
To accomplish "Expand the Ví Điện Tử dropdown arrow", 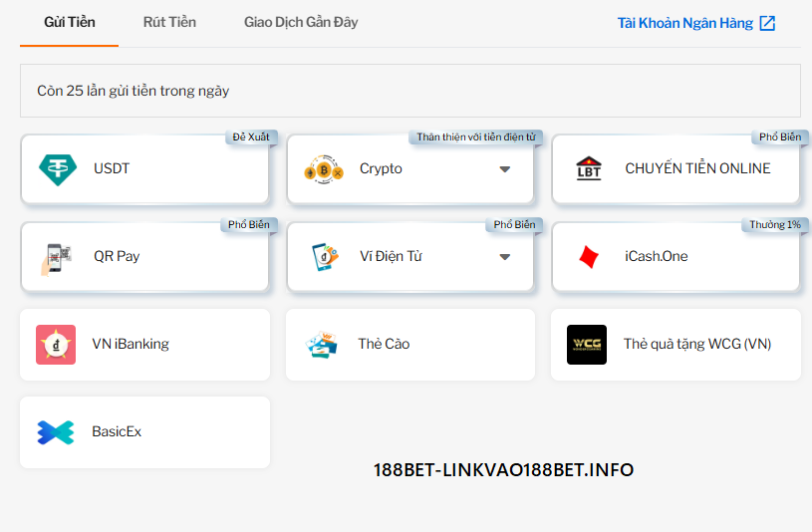I will point(504,257).
